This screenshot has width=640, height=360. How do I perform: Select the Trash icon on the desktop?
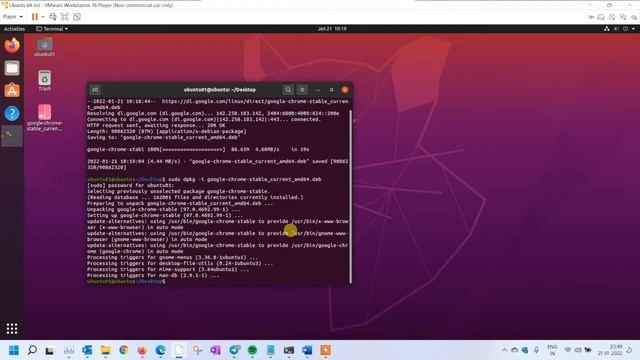(x=44, y=80)
